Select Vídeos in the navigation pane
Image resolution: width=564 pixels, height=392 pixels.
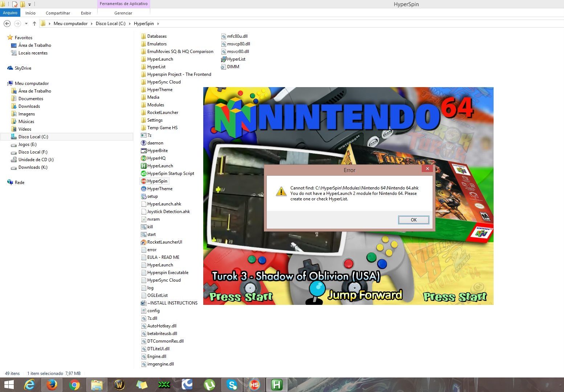pos(21,129)
